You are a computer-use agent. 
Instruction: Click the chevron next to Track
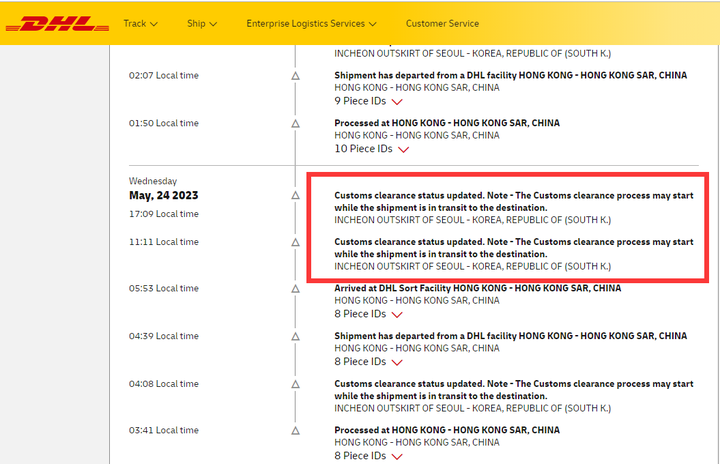(x=154, y=24)
